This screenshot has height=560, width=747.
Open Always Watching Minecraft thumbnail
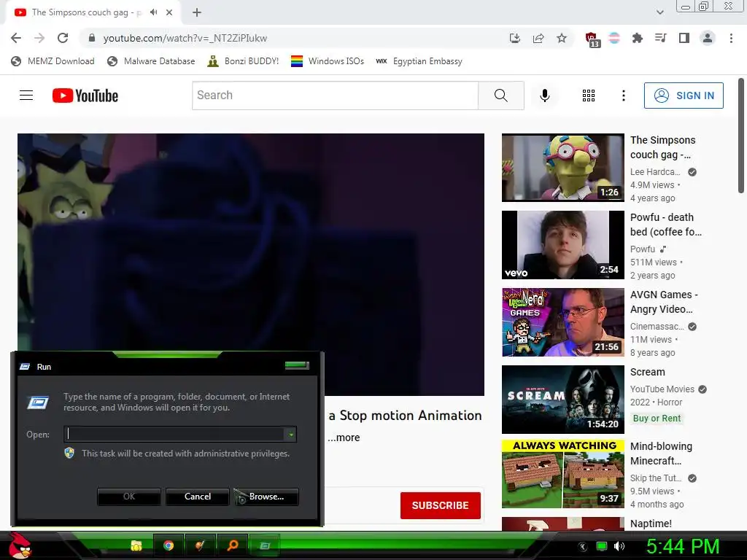562,474
